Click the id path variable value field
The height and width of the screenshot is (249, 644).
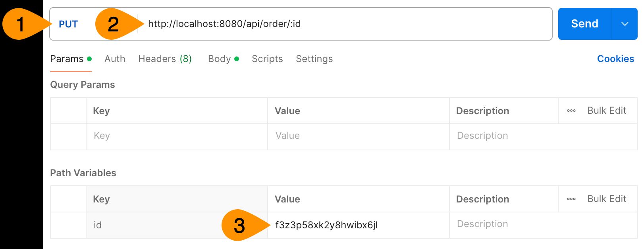click(359, 225)
